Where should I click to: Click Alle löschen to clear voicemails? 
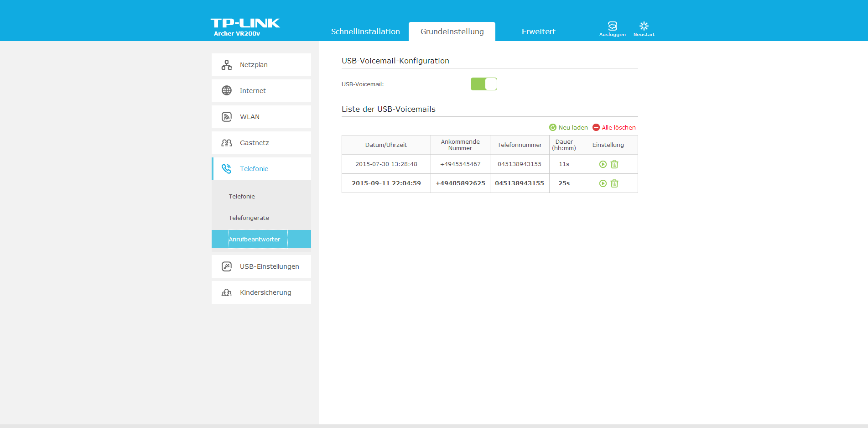click(x=614, y=128)
